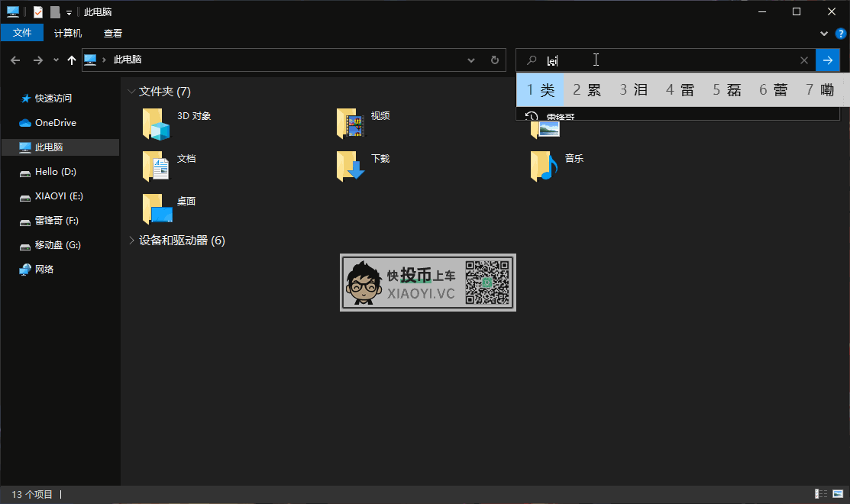850x504 pixels.
Task: Select the pictures folder icon under the search popup
Action: 545,129
